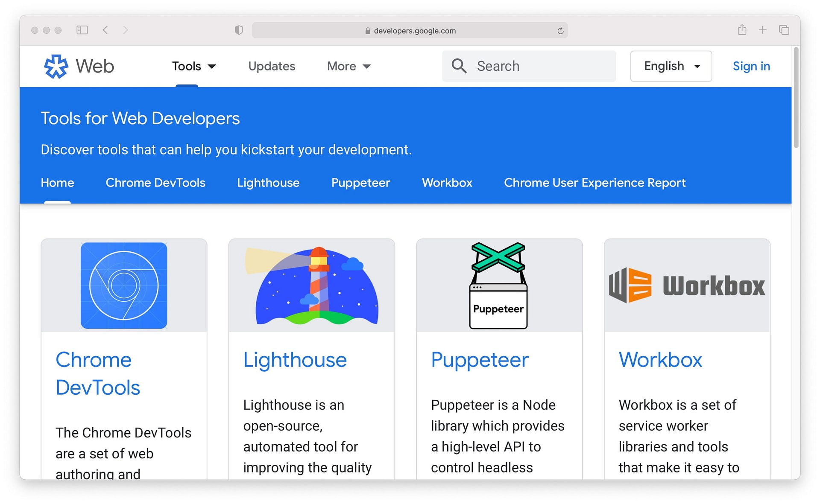Screen dimensions: 820x504
Task: Click the search magnifier icon
Action: point(459,66)
